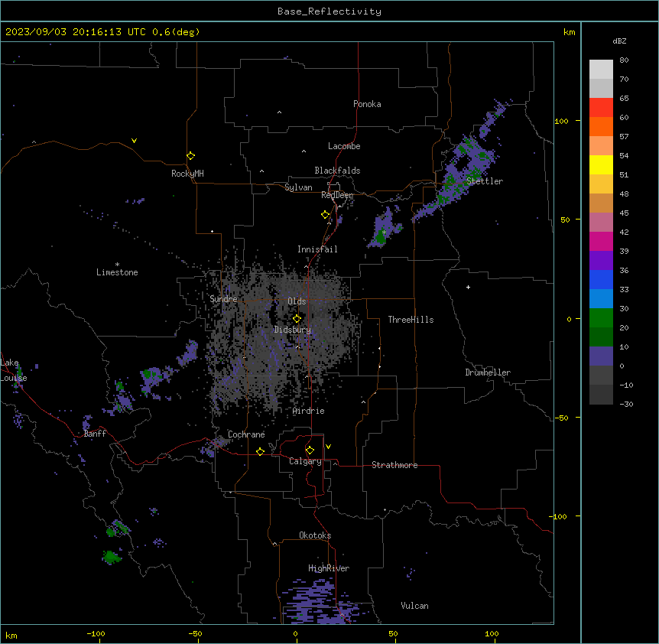Image resolution: width=659 pixels, height=644 pixels.
Task: Select the slate blue 0-10 dBZ legend band
Action: [x=601, y=356]
